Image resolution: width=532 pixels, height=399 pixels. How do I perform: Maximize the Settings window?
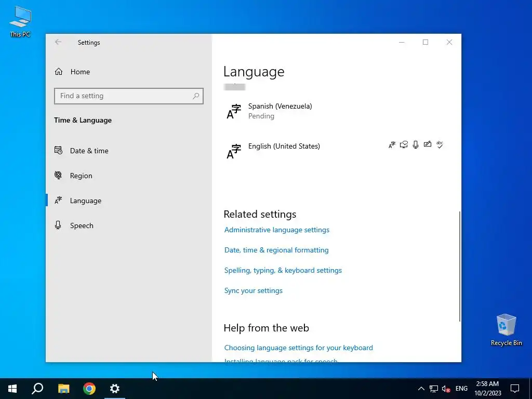click(425, 42)
